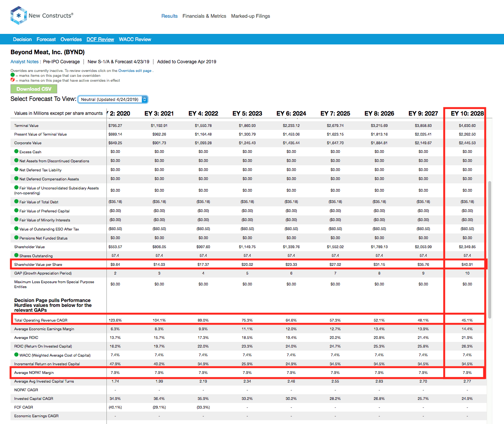The width and height of the screenshot is (504, 424).
Task: Click the Present Value of Terminal Value label
Action: (x=40, y=134)
